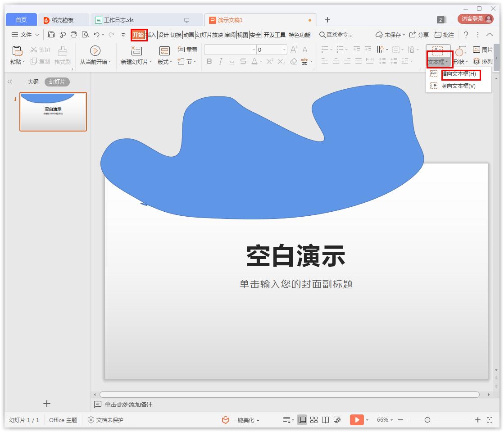
Task: Toggle underline formatting with the U icon
Action: tap(231, 62)
